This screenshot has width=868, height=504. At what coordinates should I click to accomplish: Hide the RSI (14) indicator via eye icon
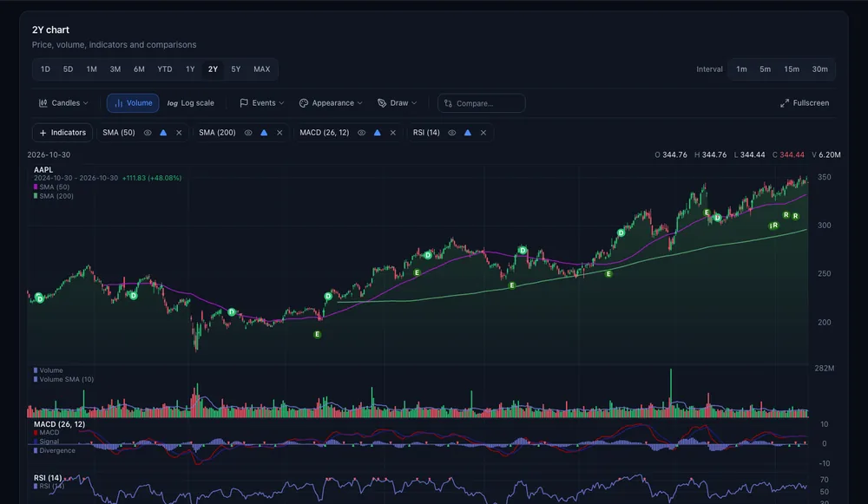tap(452, 133)
